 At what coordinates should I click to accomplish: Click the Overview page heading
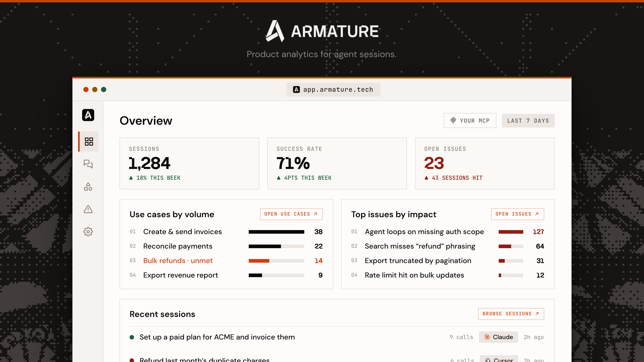tap(146, 121)
